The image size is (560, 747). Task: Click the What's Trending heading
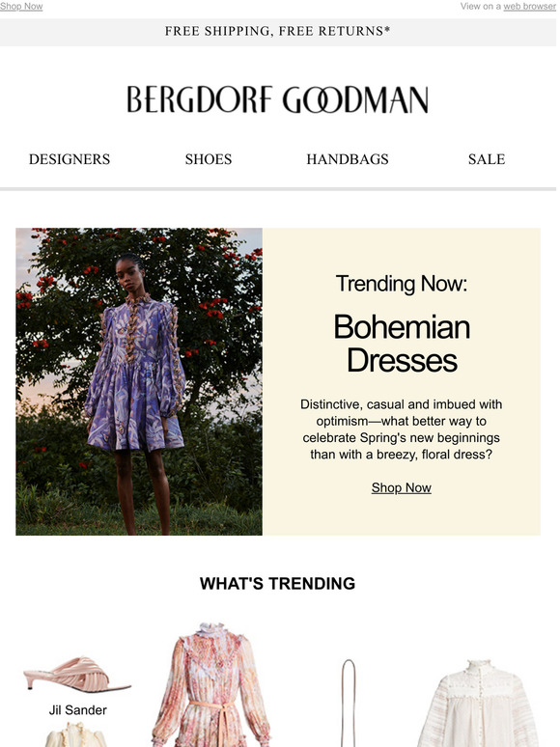pos(277,584)
